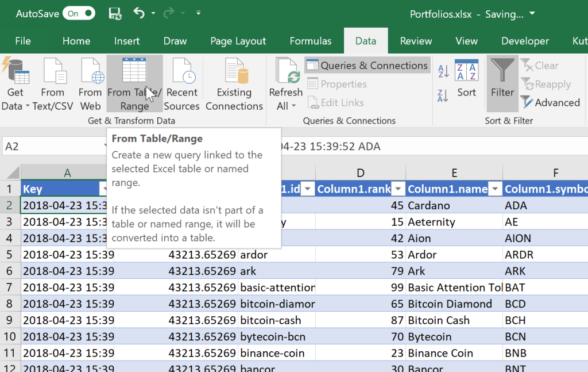
Task: Open Customize Quick Access Toolbar dropdown
Action: 198,13
